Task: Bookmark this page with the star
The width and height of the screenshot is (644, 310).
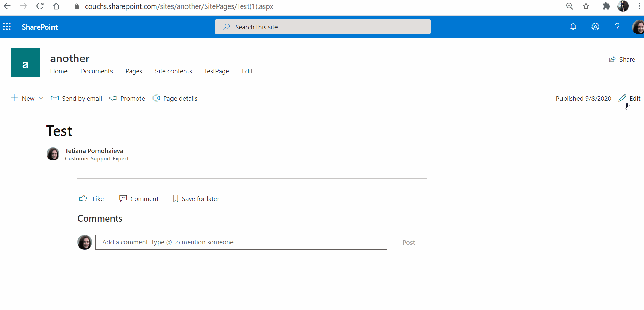Action: [x=586, y=6]
